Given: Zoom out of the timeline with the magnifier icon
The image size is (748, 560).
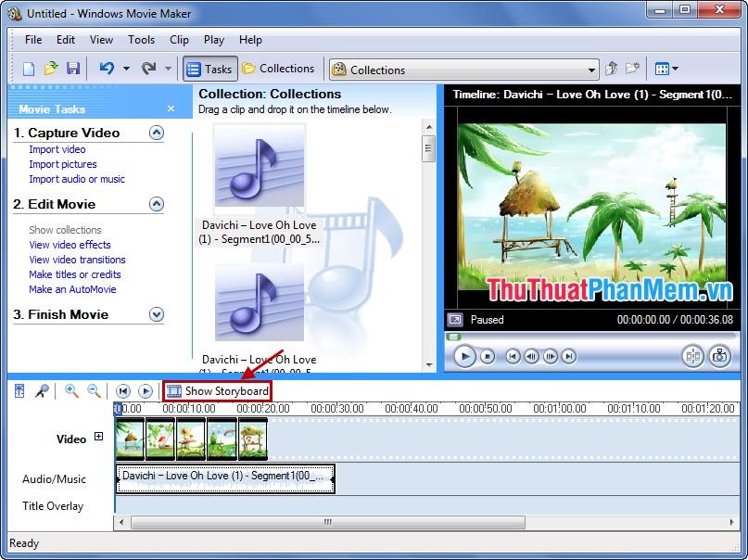Looking at the screenshot, I should 93,390.
